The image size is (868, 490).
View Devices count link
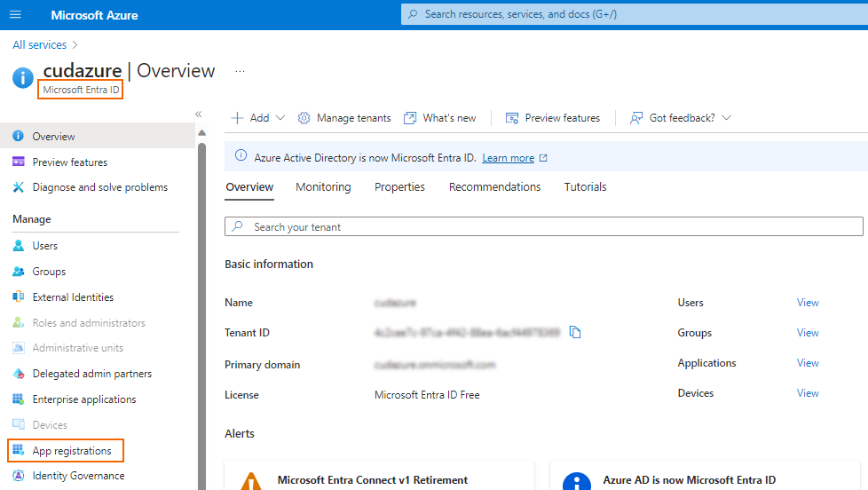point(808,393)
